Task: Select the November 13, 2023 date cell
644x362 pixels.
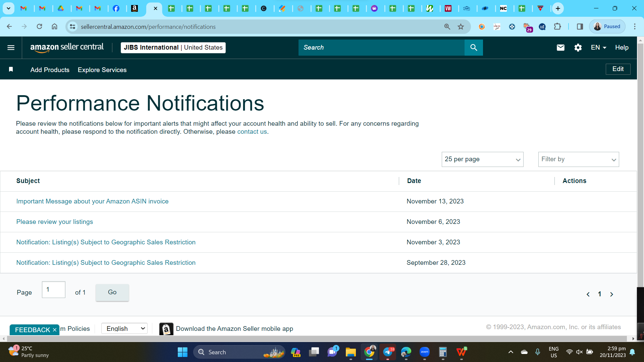Action: [x=435, y=201]
